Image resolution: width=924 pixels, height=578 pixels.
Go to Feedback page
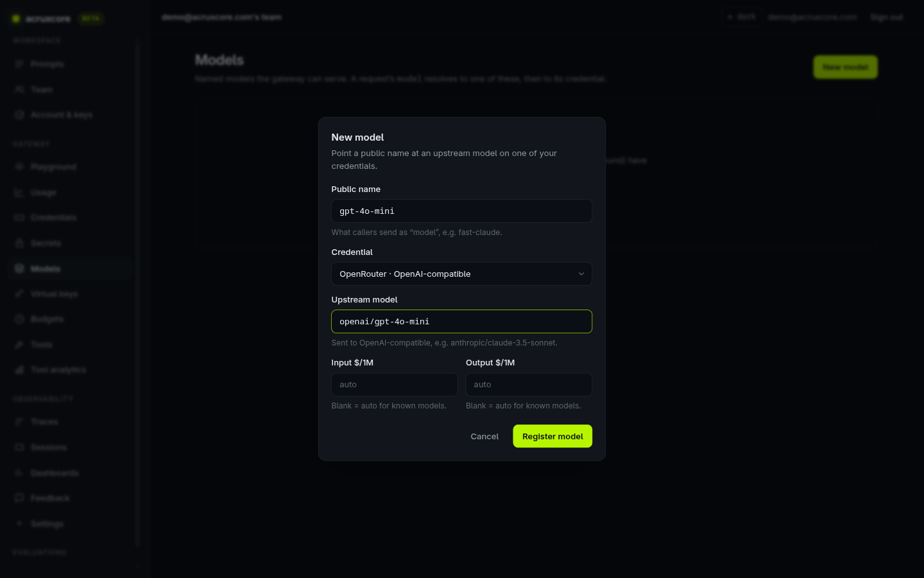tap(71, 498)
